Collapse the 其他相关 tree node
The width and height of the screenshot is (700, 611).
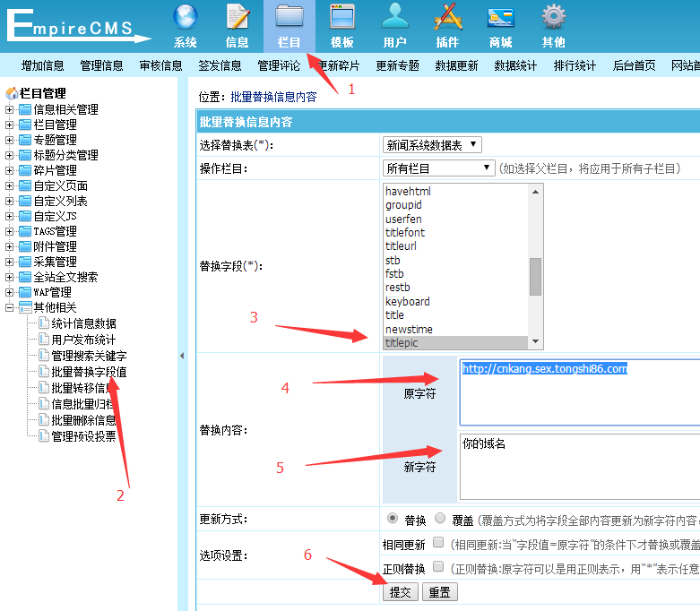(9, 307)
